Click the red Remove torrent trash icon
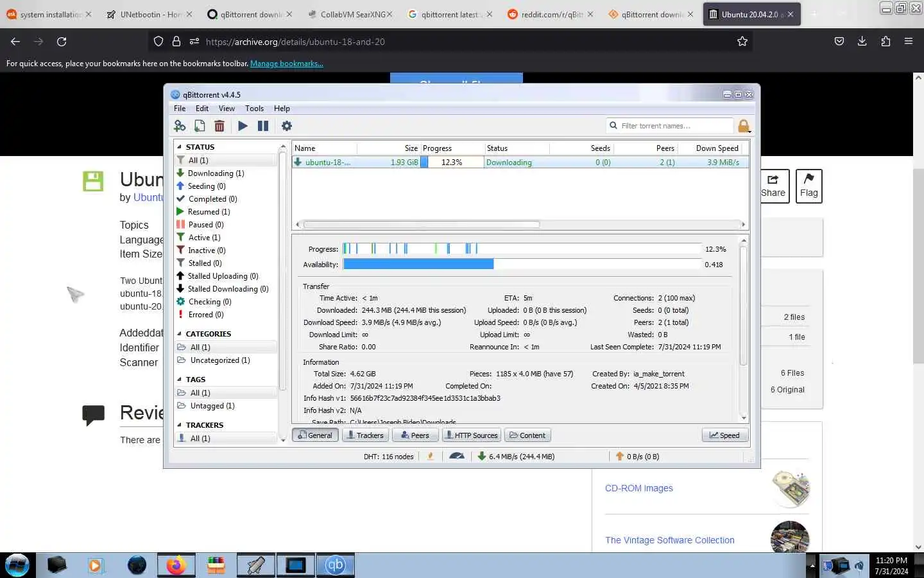Screen dimensions: 924x578 pyautogui.click(x=219, y=126)
